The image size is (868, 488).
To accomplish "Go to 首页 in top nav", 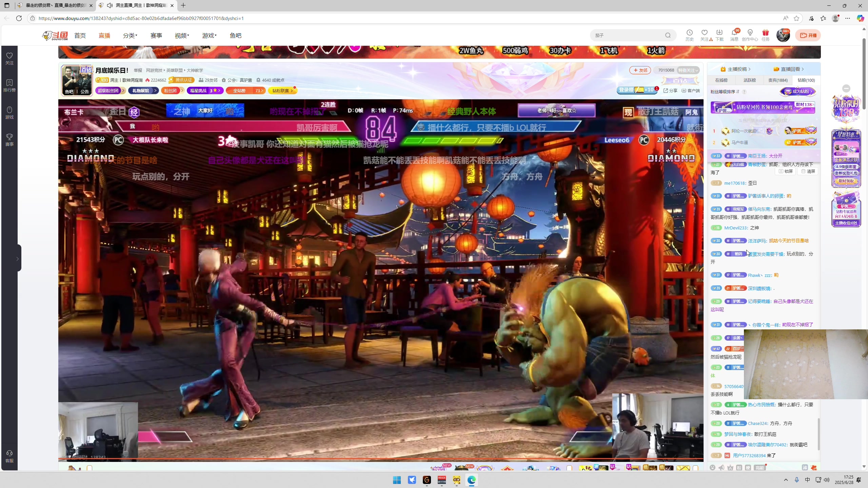I will click(x=80, y=36).
